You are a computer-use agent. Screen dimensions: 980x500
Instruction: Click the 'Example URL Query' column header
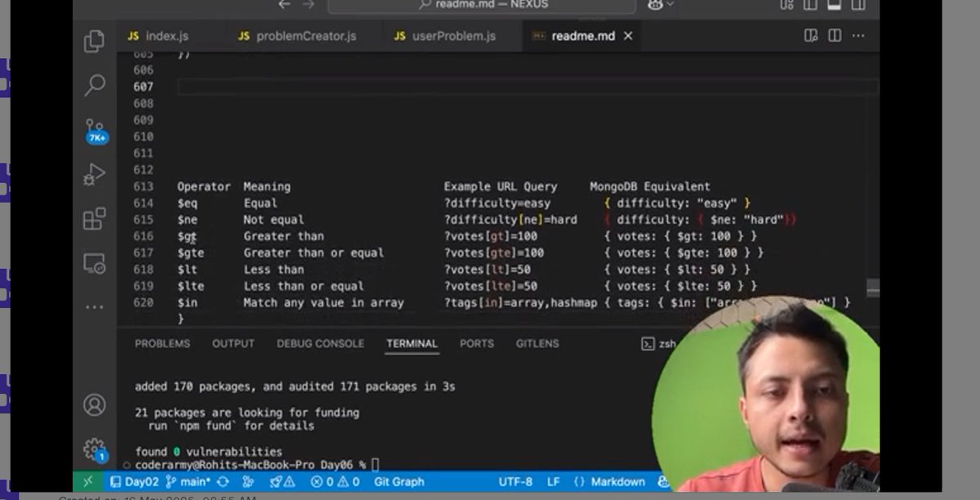pyautogui.click(x=501, y=186)
